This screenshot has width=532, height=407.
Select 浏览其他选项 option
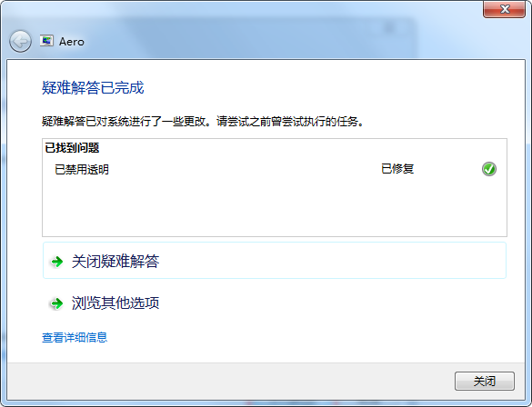coord(275,303)
